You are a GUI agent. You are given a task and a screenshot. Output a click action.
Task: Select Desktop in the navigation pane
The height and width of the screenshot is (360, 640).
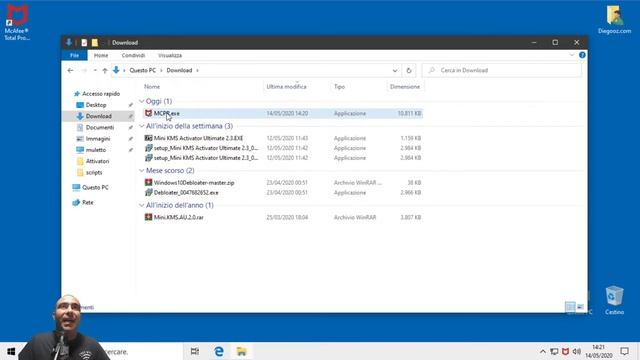click(x=96, y=105)
